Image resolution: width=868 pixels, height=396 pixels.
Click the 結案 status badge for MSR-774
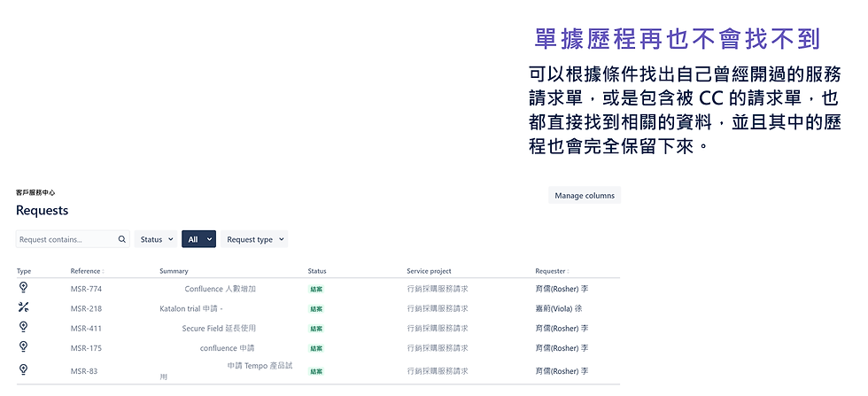pyautogui.click(x=316, y=289)
